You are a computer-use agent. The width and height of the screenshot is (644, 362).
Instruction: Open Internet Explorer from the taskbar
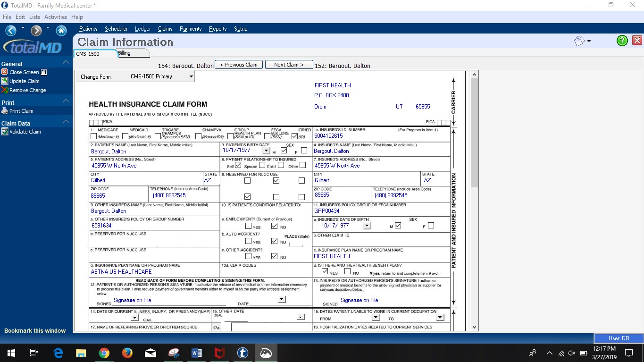click(59, 353)
